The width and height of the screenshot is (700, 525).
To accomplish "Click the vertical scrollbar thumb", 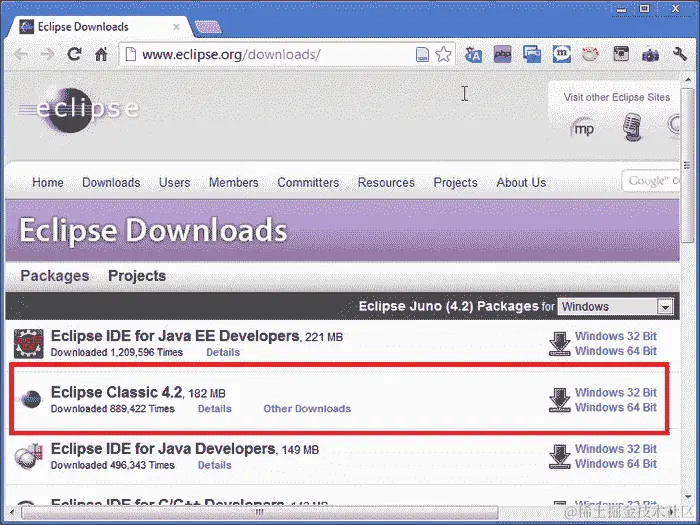I will [688, 165].
